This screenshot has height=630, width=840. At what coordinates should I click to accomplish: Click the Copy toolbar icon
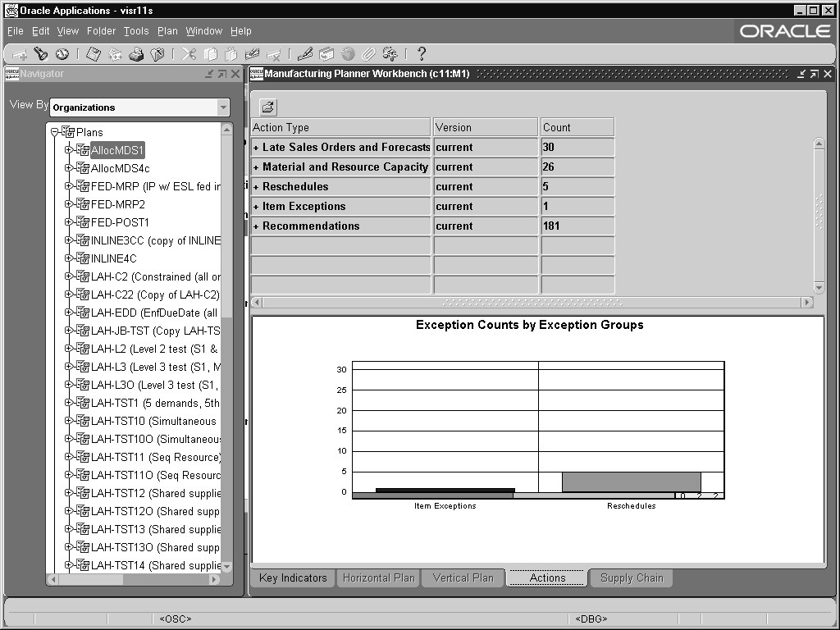coord(211,54)
